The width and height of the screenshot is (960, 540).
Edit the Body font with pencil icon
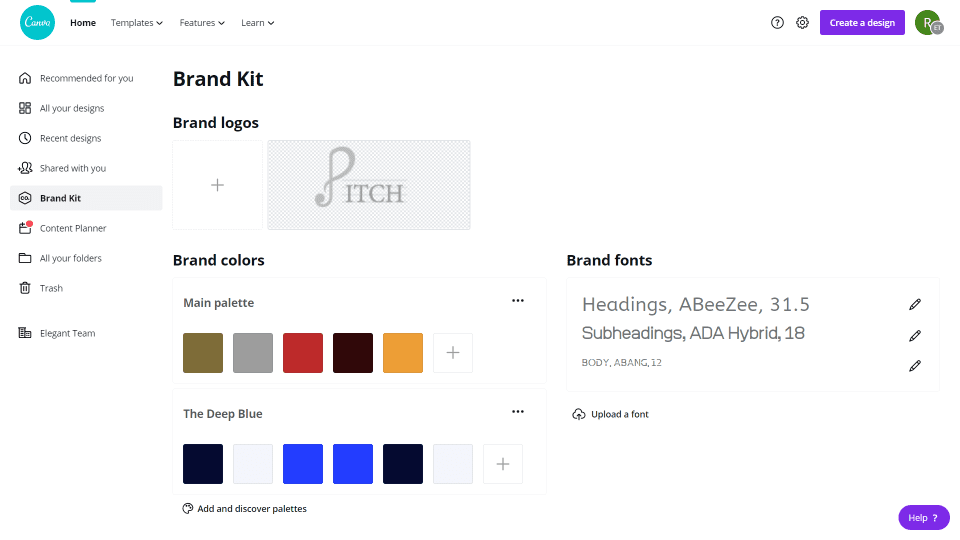(915, 366)
